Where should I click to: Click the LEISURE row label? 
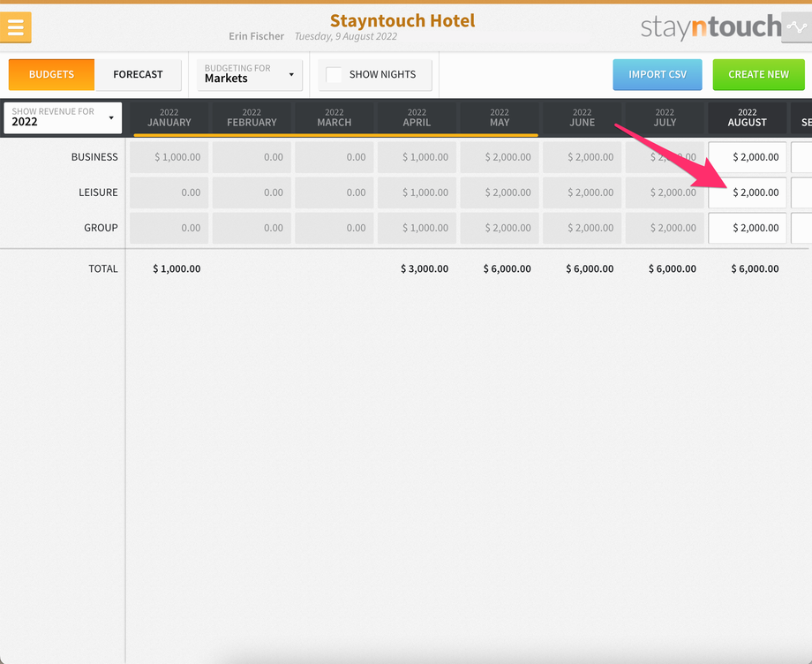(98, 192)
